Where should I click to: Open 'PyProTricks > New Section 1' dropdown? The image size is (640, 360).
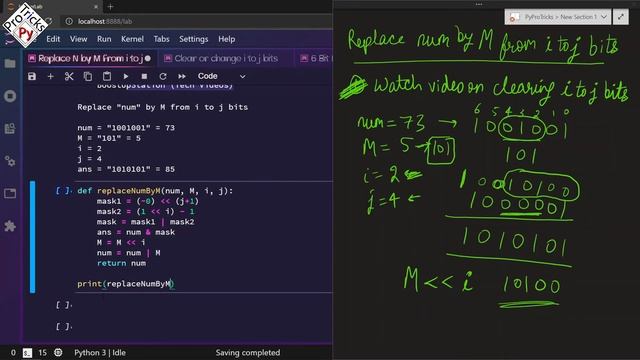pos(557,17)
